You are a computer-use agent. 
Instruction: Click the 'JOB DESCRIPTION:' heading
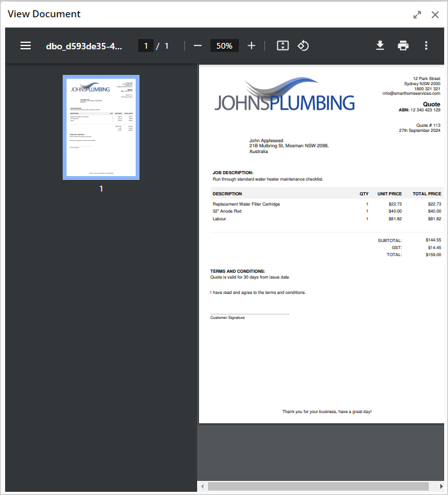(x=233, y=173)
